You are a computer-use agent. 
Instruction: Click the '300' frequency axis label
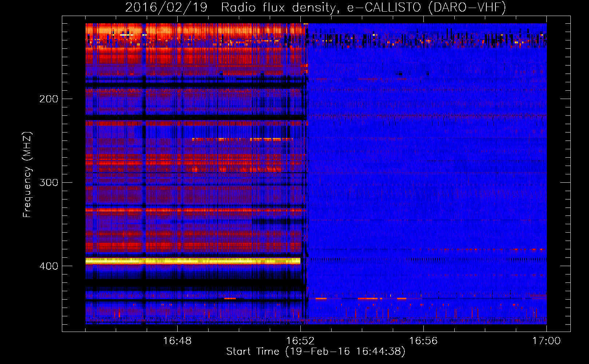49,182
